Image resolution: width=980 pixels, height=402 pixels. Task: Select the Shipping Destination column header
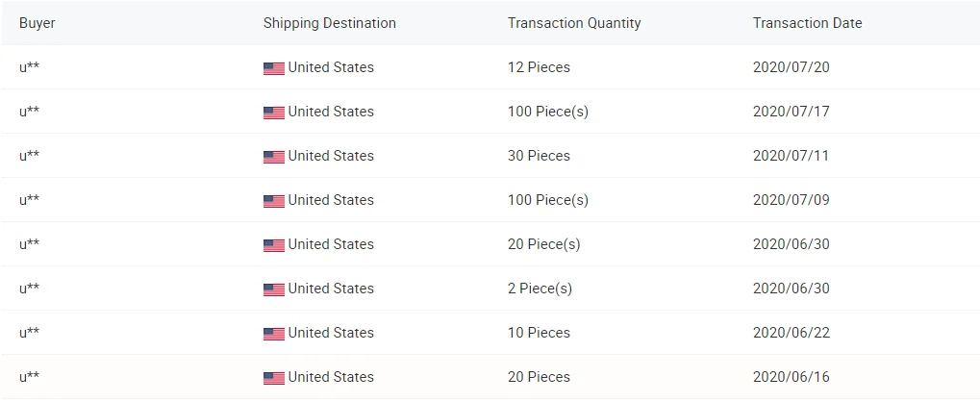tap(329, 23)
